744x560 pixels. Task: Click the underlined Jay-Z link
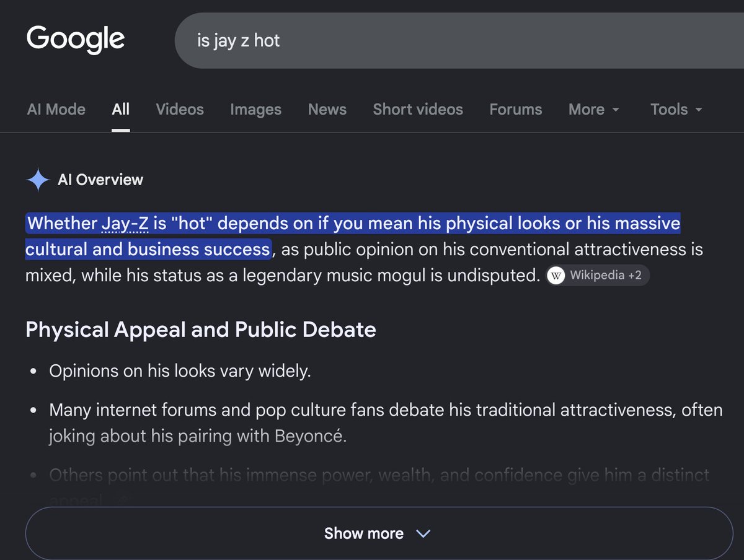coord(125,224)
